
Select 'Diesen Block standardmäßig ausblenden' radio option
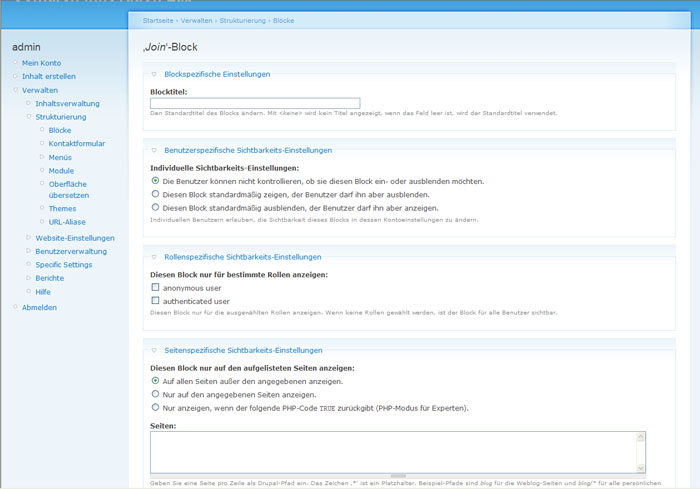[155, 207]
